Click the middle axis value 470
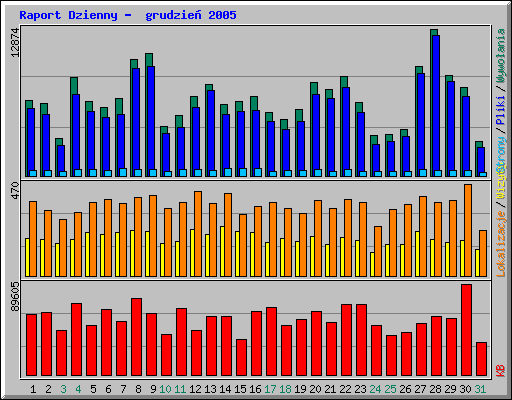Viewport: 512px width, 400px height. 15,190
